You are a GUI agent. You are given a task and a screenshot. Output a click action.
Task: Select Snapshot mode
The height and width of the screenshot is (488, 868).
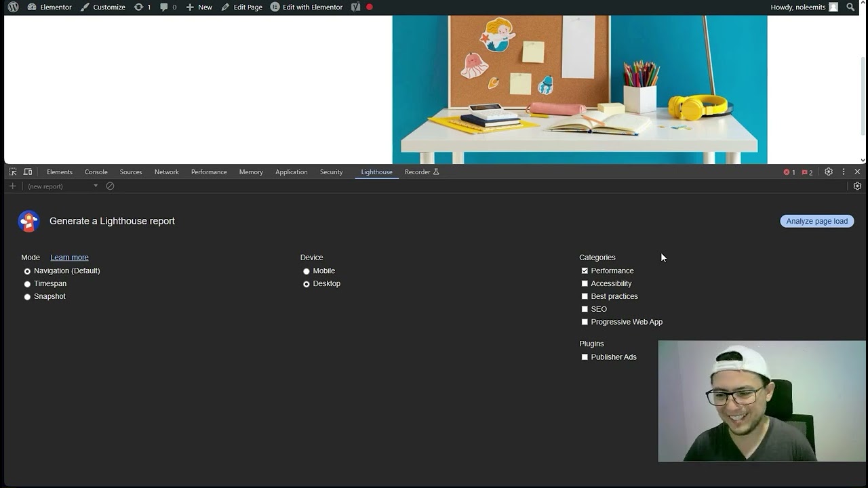pyautogui.click(x=28, y=297)
